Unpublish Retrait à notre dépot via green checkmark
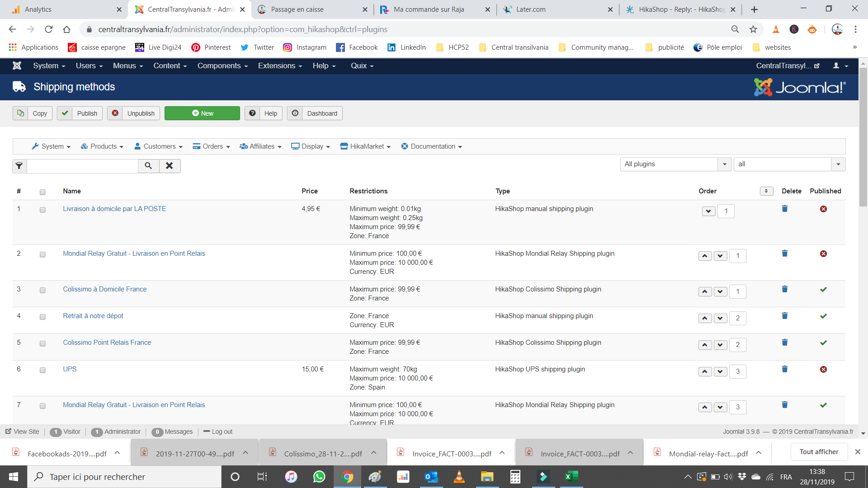Viewport: 868px width, 488px height. click(x=823, y=316)
